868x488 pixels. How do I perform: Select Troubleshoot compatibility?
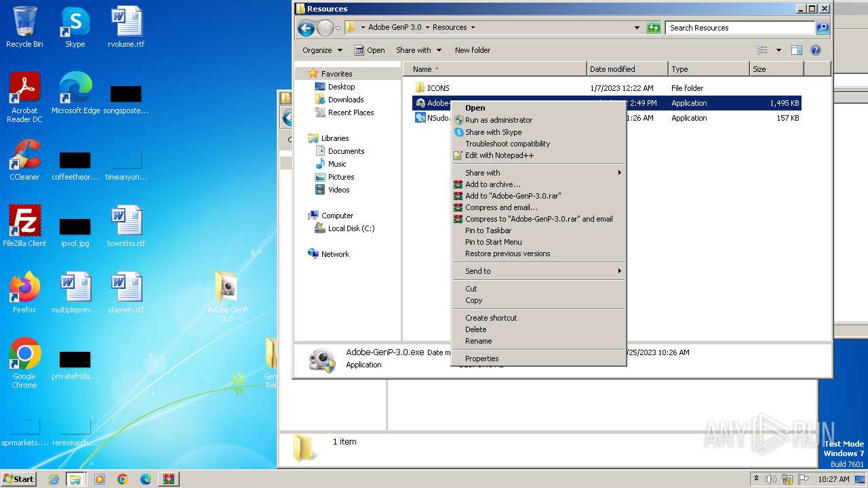tap(538, 144)
